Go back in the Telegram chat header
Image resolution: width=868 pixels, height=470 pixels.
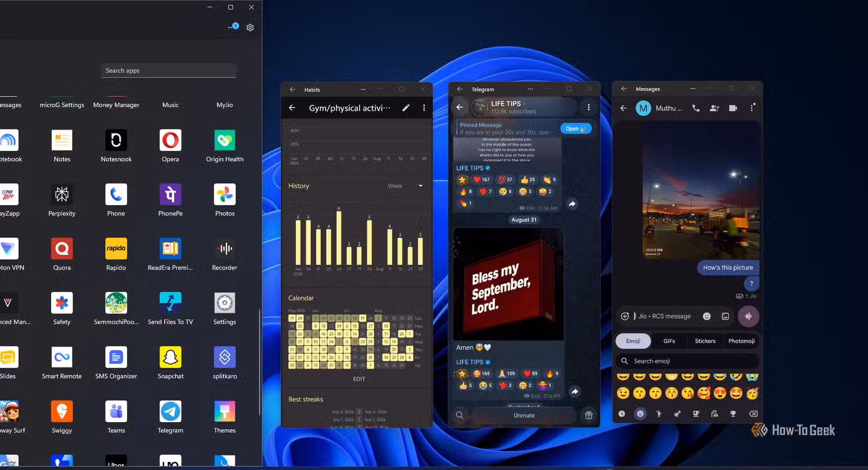[459, 107]
